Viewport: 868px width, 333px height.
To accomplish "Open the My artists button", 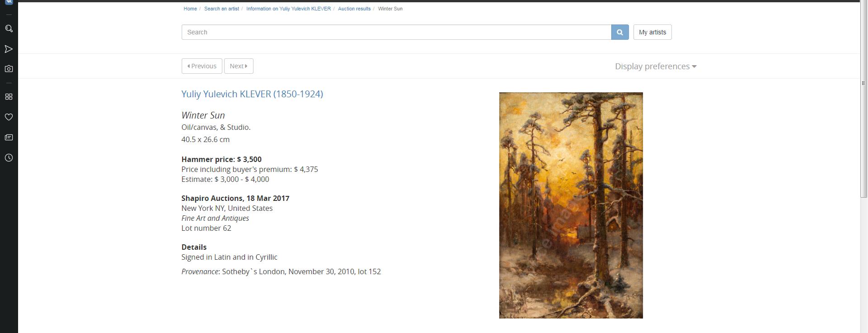I will 652,32.
